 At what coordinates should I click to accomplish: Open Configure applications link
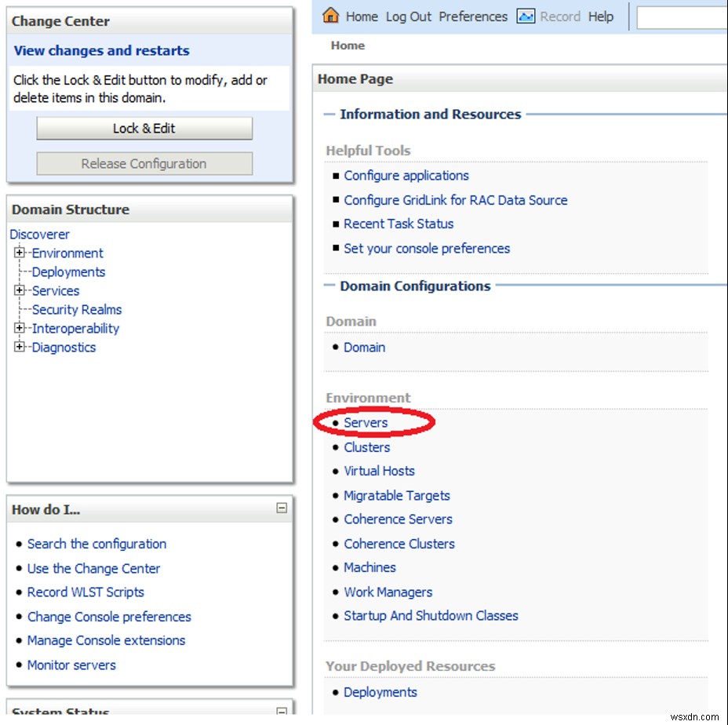406,176
